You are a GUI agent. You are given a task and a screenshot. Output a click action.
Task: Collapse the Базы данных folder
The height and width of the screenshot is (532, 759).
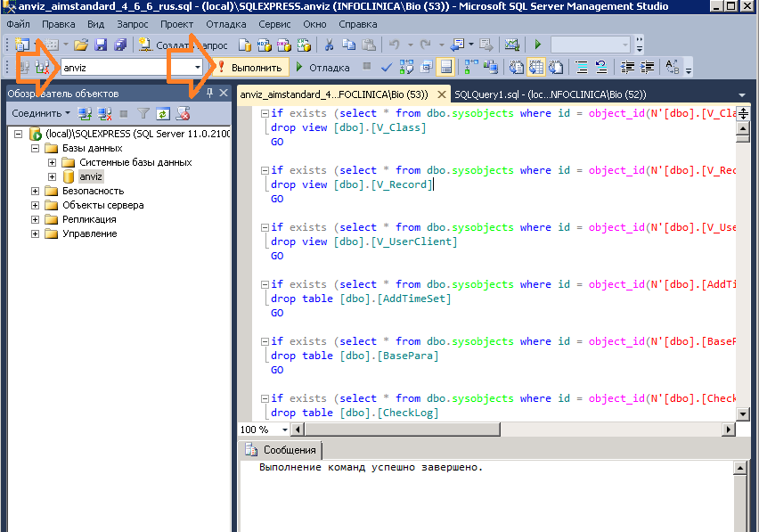36,148
